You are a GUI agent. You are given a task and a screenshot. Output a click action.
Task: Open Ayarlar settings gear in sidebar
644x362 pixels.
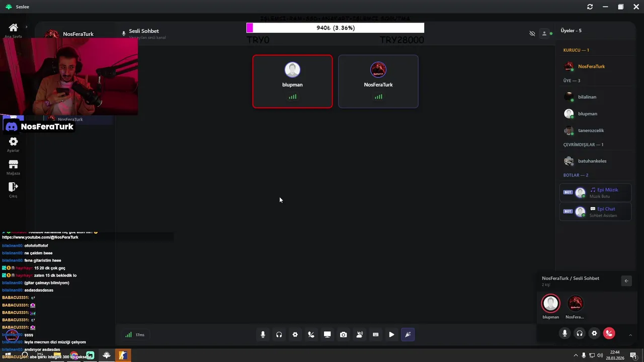(13, 142)
